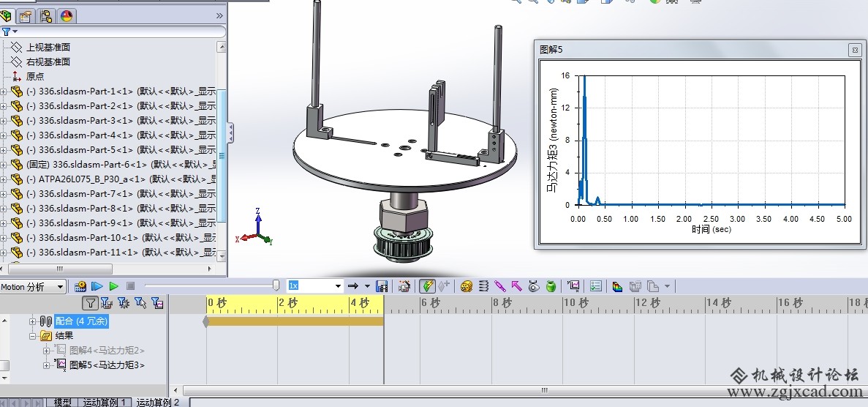The height and width of the screenshot is (407, 868).
Task: Select 图解4<马达力矩2> in results
Action: click(x=107, y=351)
